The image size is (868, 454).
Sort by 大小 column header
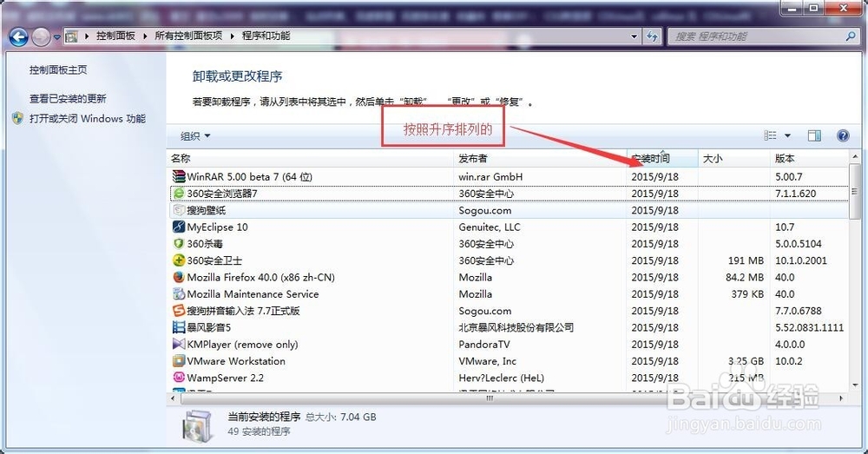pyautogui.click(x=734, y=158)
